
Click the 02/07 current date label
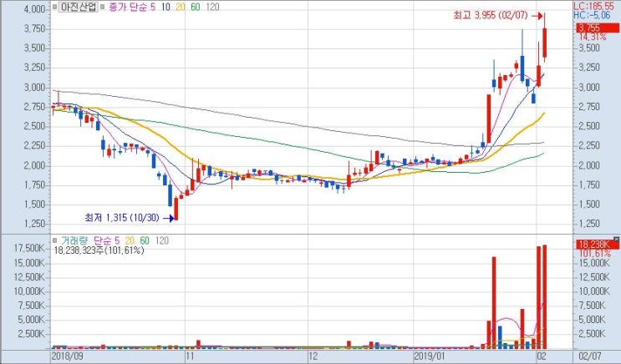[590, 356]
